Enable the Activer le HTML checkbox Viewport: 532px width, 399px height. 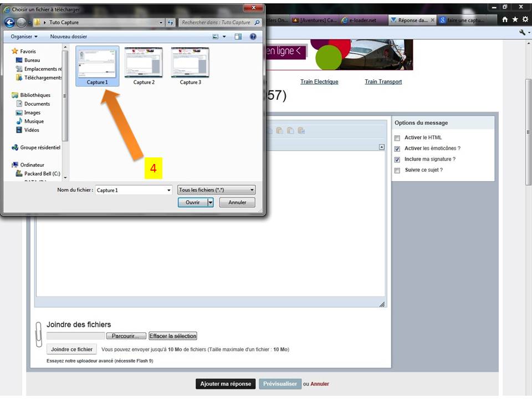click(x=397, y=138)
